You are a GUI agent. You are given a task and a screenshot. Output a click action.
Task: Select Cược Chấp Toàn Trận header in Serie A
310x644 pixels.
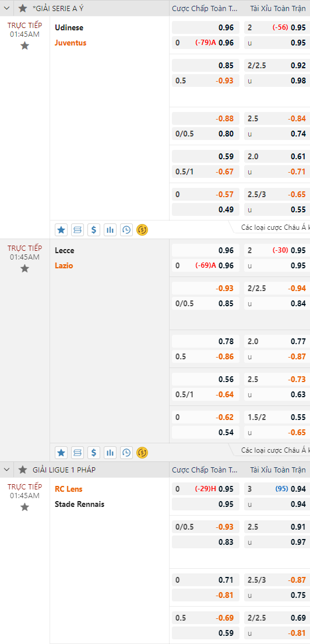pos(205,8)
